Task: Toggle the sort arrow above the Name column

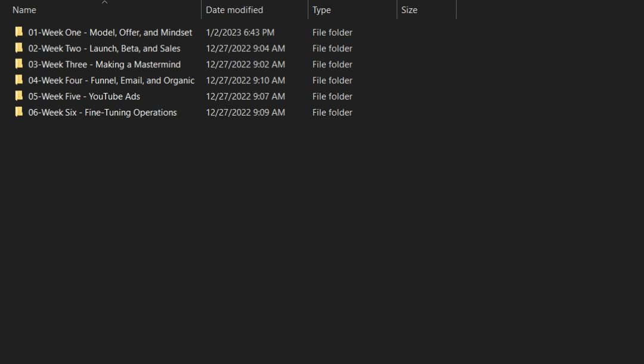Action: pyautogui.click(x=105, y=2)
